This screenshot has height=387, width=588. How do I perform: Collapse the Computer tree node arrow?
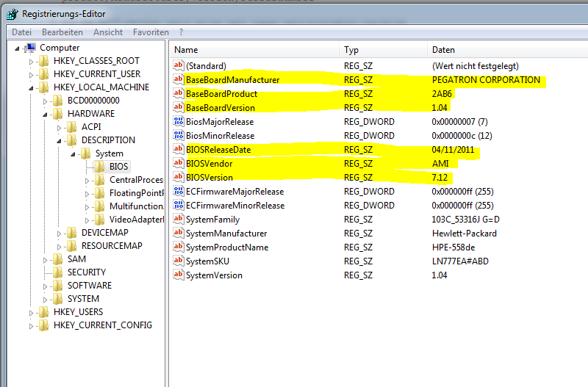click(x=17, y=48)
